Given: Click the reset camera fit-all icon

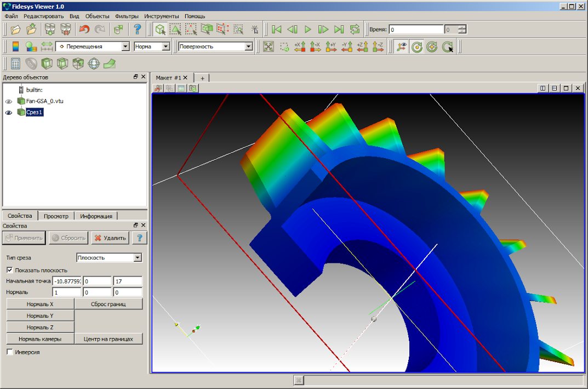Looking at the screenshot, I should tap(268, 47).
